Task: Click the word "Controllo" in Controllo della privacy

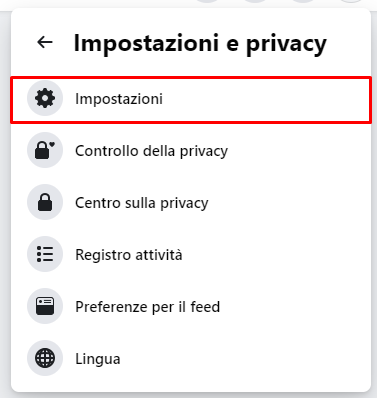Action: (x=107, y=151)
